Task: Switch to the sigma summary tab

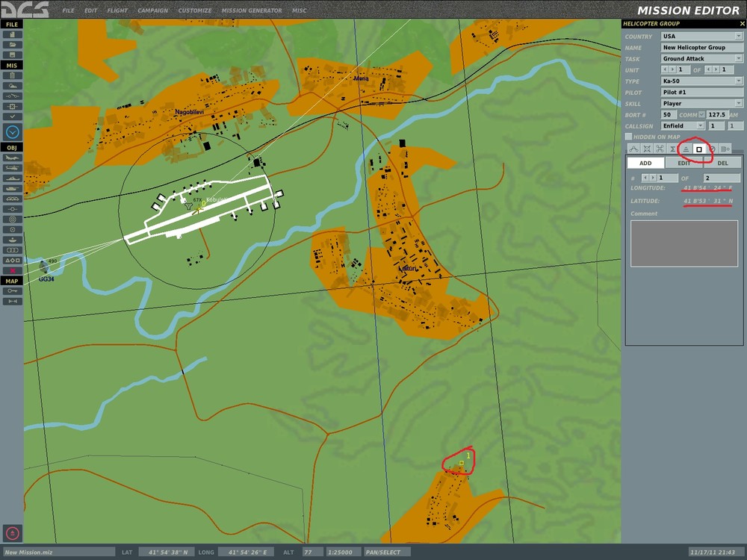Action: click(673, 149)
